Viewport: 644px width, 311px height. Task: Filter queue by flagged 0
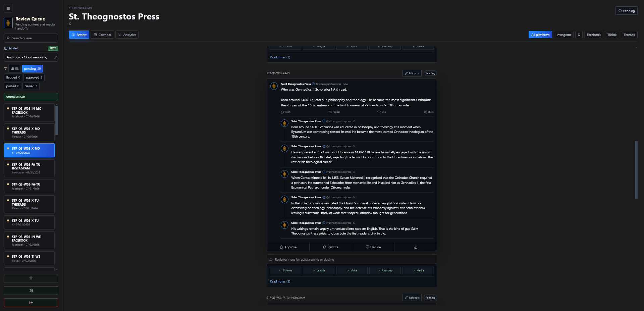13,77
